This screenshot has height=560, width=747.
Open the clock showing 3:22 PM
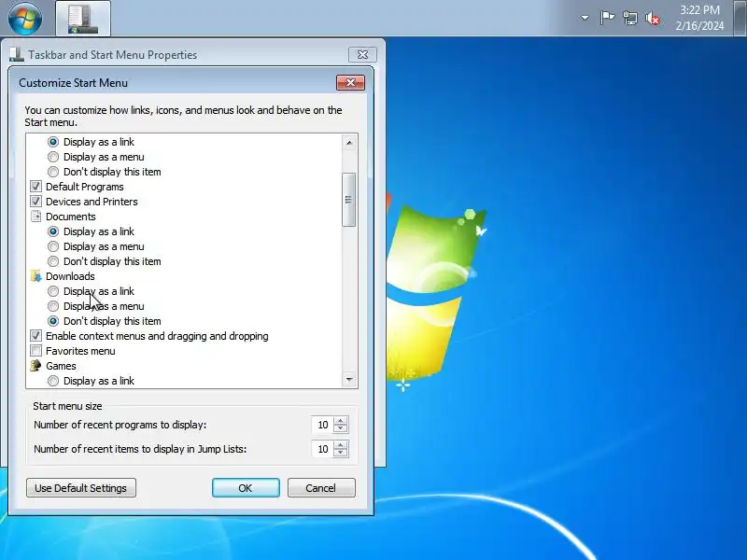click(x=699, y=18)
